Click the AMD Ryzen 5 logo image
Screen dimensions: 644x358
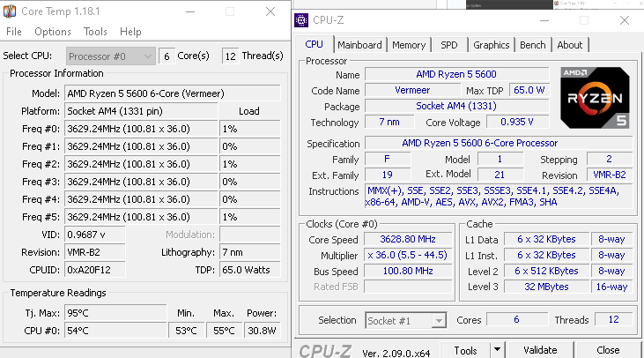(595, 98)
